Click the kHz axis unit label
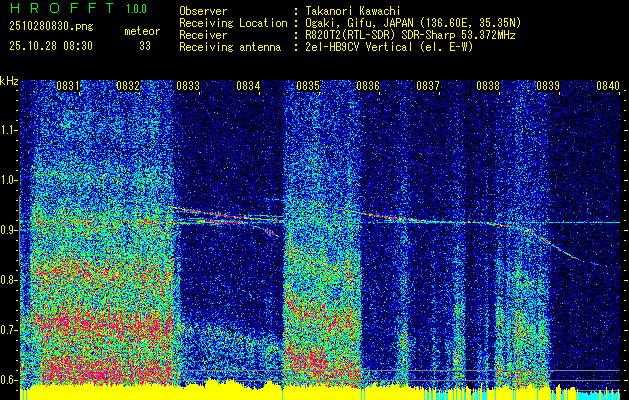The height and width of the screenshot is (400, 629). 10,80
